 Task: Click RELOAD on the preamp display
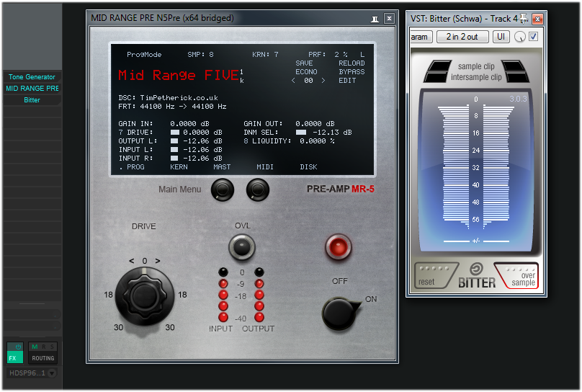click(352, 63)
